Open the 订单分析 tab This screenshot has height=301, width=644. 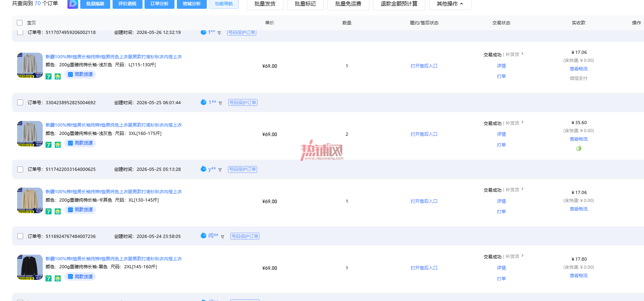click(x=159, y=4)
